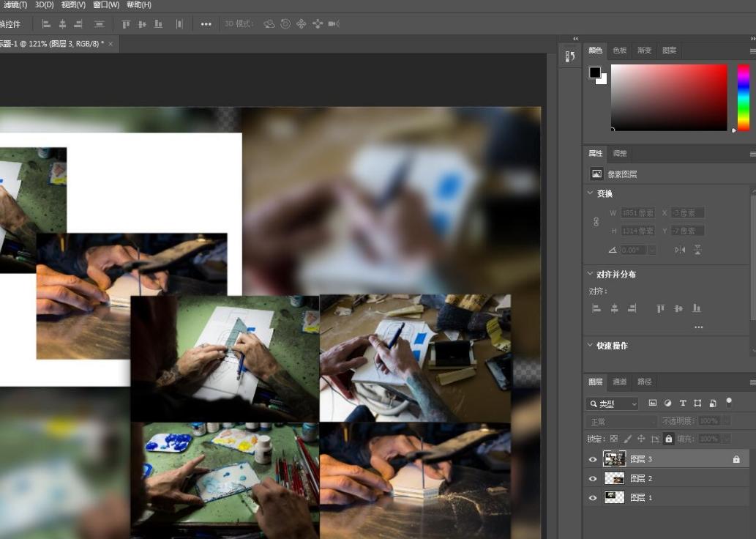
Task: Click the flip horizontal icon under 变换
Action: [x=680, y=250]
